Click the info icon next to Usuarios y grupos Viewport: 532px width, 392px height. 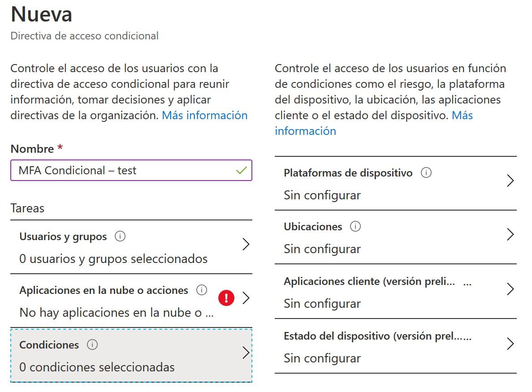tap(120, 236)
